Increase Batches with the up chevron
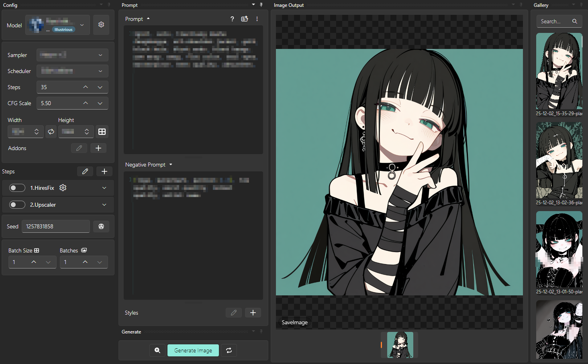Screen dimensions: 588x364 85,262
